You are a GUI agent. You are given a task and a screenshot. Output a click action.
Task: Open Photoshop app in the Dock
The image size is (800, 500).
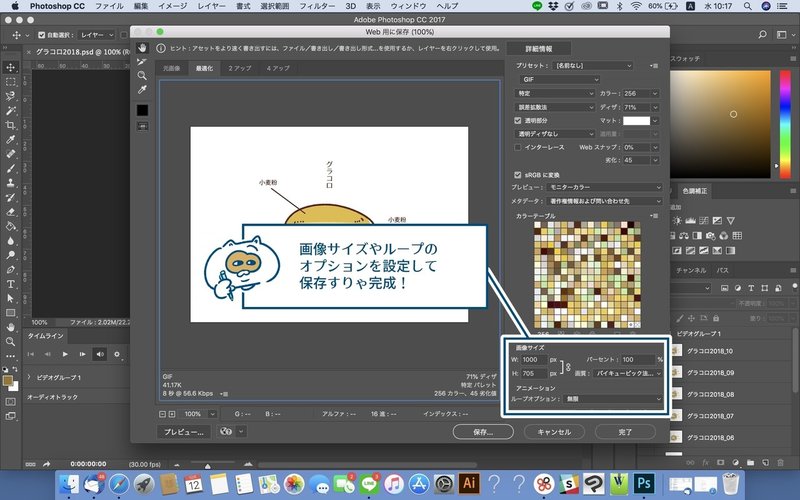tap(644, 483)
